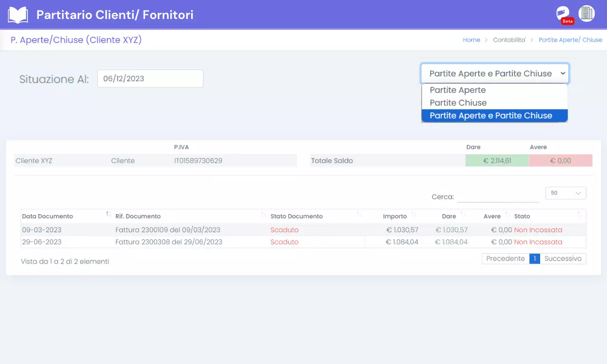
Task: Open Partite Aperte/ Chiuse breadcrumb link
Action: (x=570, y=40)
